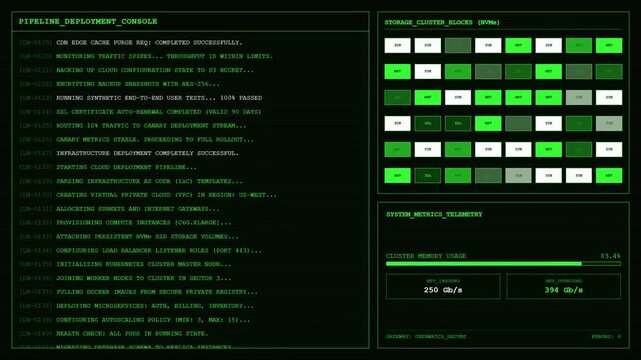
Task: Click 'CREATING VIRTUAL PRIVATE CLOUD (VPC)' log entry
Action: pyautogui.click(x=148, y=195)
